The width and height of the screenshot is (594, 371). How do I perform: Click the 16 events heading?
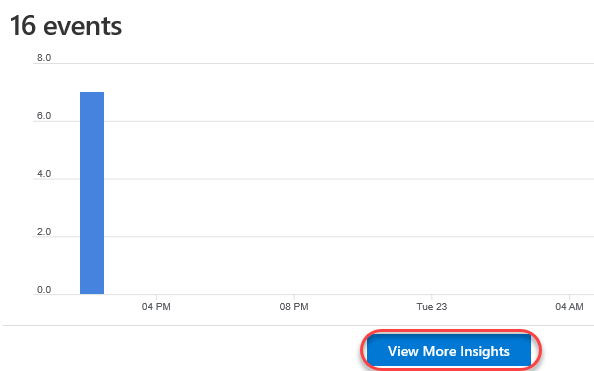click(x=66, y=26)
